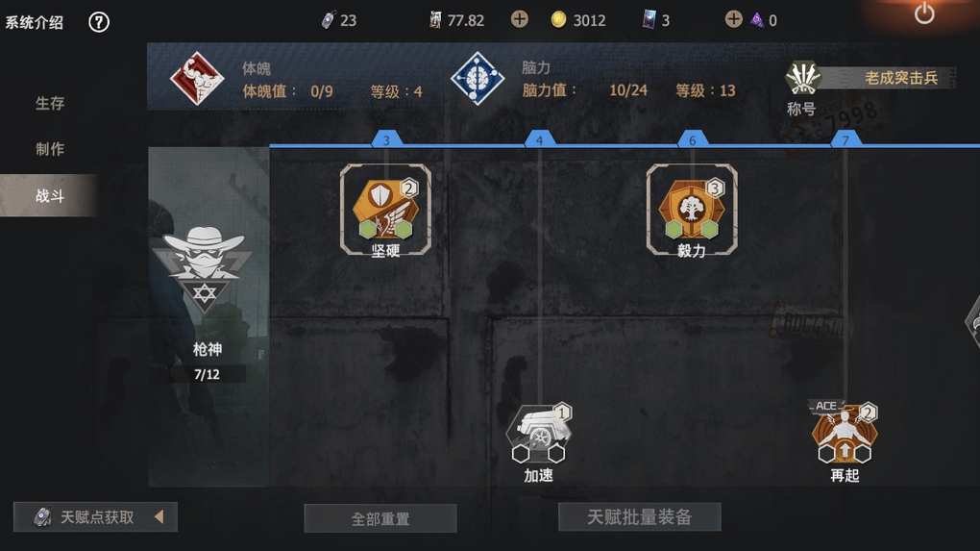Click the 全部重置 button

[380, 518]
